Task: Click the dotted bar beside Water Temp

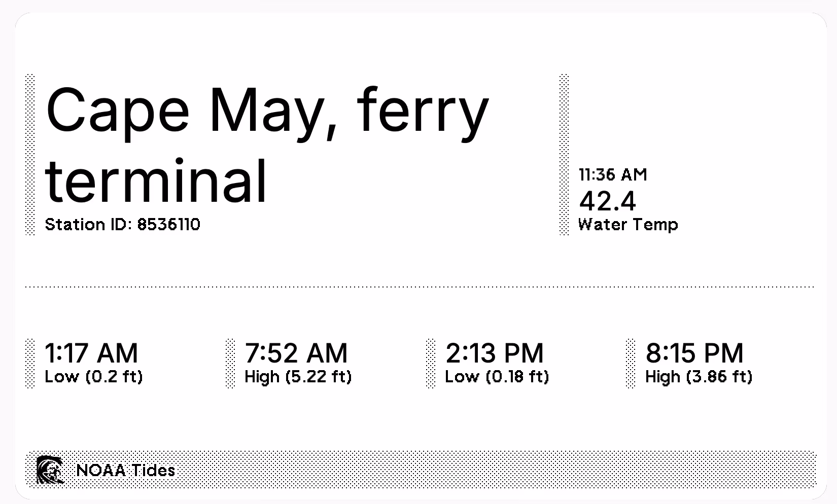Action: click(564, 155)
